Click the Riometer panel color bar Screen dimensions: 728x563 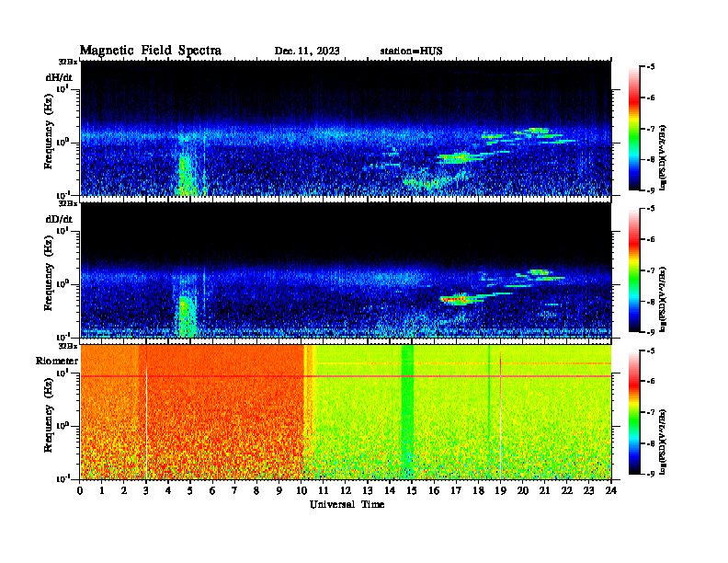tap(633, 412)
